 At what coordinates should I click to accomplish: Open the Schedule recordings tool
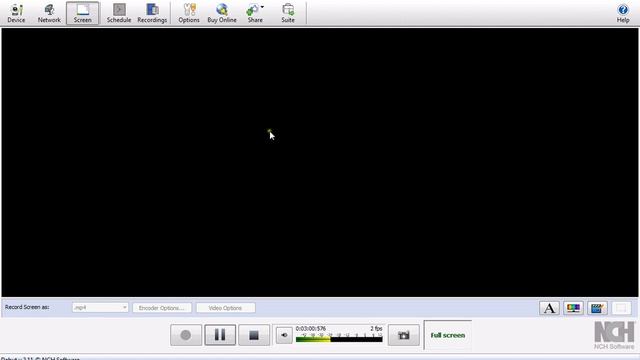[x=119, y=13]
